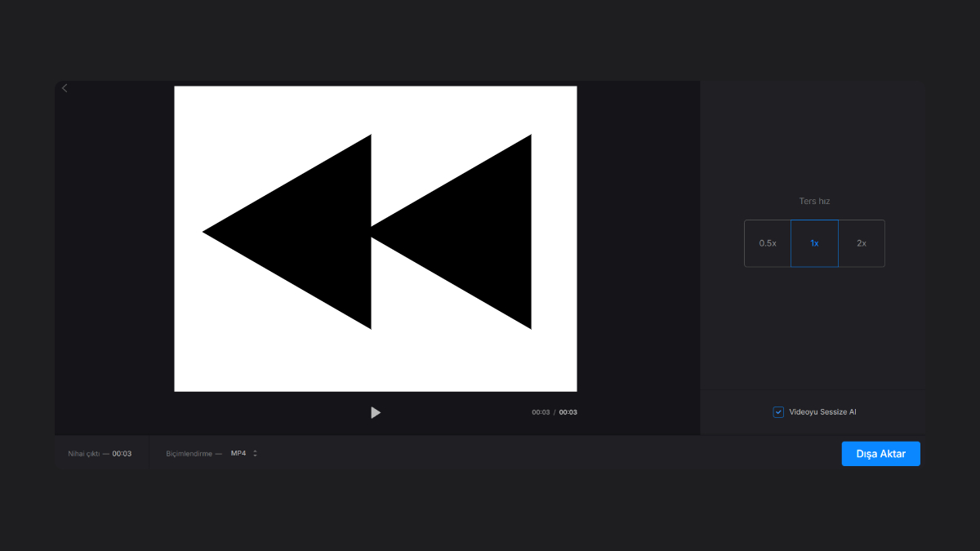Image resolution: width=980 pixels, height=551 pixels.
Task: Click the up-down arrows beside MP4
Action: point(255,453)
